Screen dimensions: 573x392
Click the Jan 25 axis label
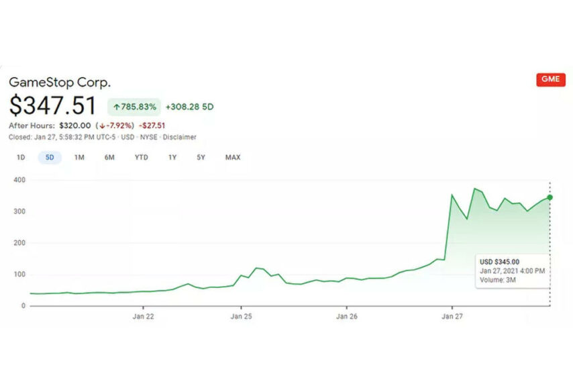pos(241,317)
